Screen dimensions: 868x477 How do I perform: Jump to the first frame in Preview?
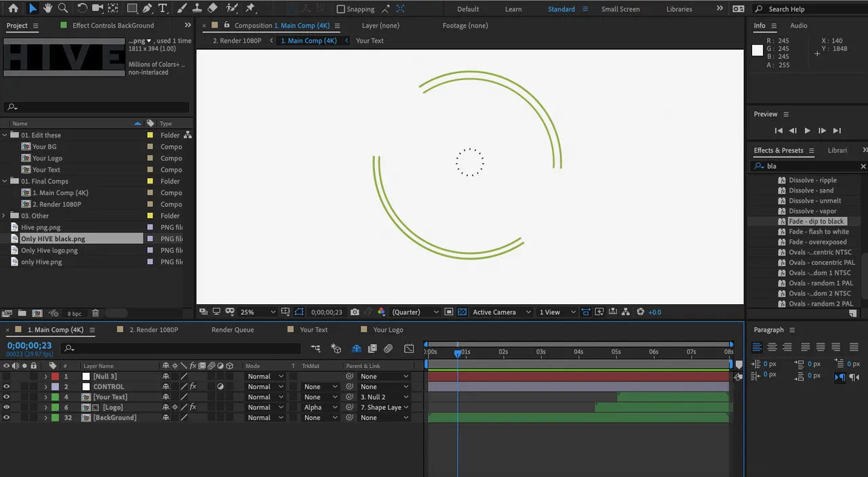click(x=778, y=131)
